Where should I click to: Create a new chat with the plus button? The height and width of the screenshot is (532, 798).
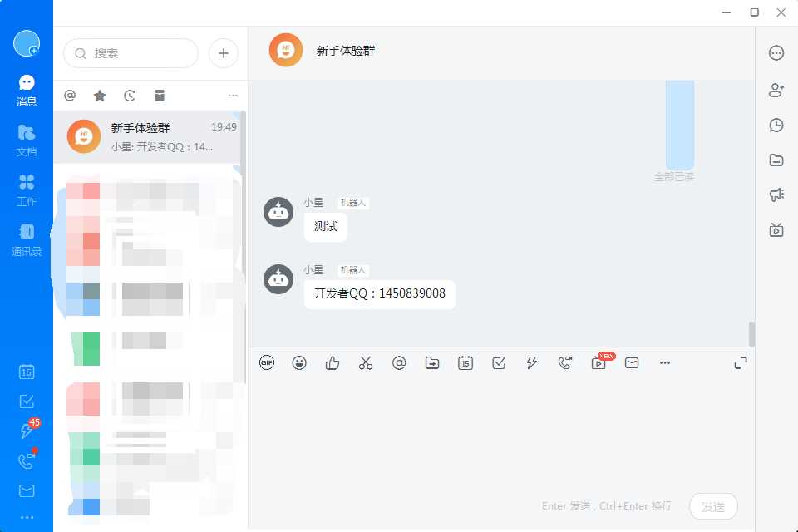click(x=223, y=52)
